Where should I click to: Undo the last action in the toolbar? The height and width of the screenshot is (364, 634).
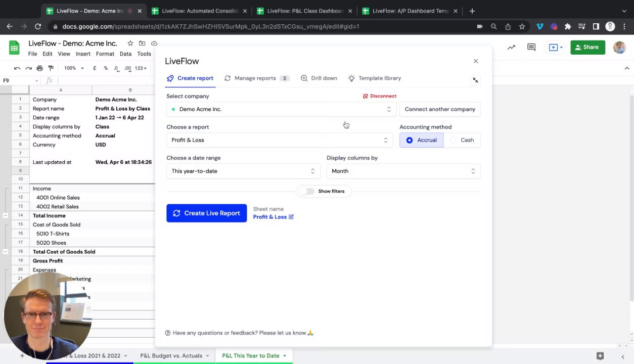pos(17,68)
